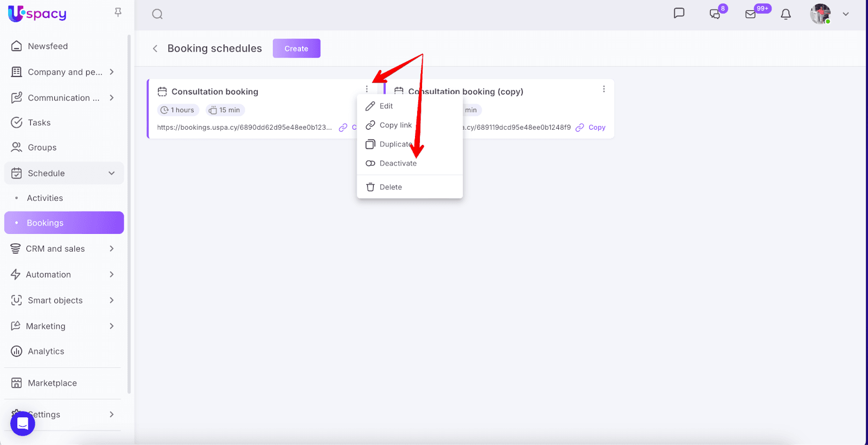Screen dimensions: 868x445
Task: Deactivate the Consultation booking schedule
Action: [398, 163]
